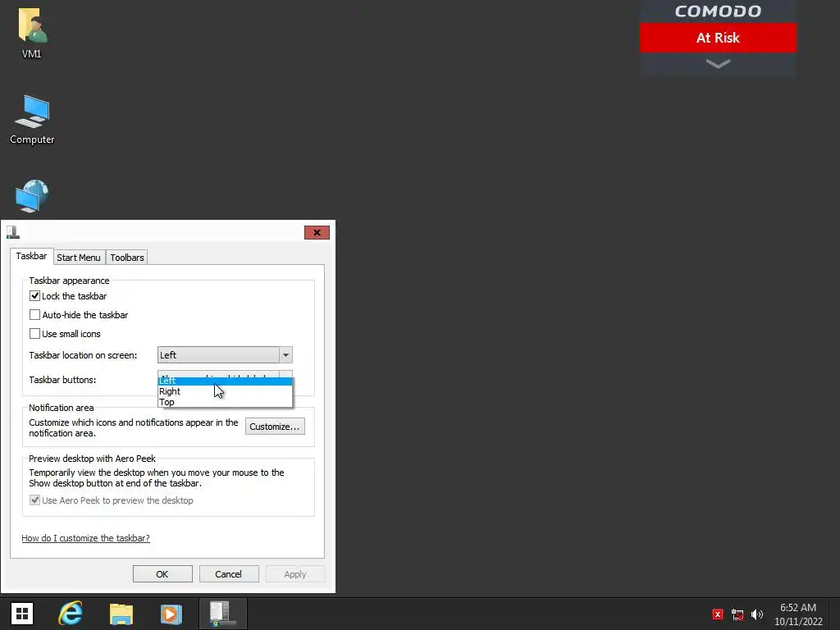Click the Notification area group heading
This screenshot has width=840, height=630.
[x=61, y=408]
